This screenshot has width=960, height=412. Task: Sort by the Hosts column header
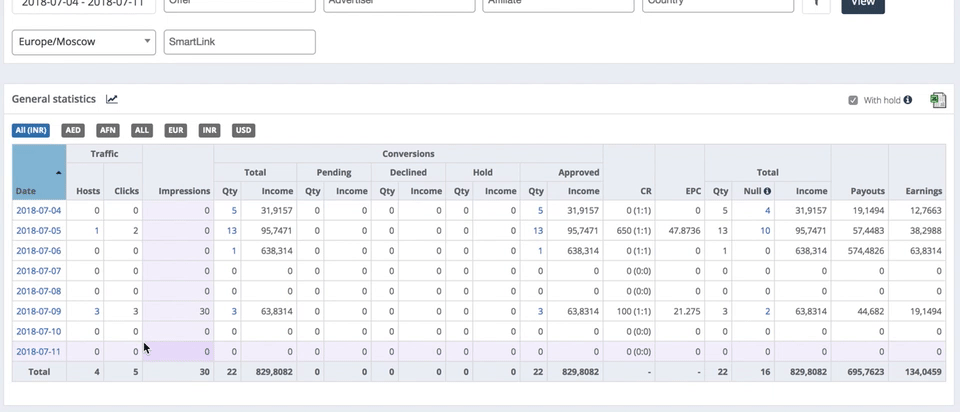coord(88,191)
